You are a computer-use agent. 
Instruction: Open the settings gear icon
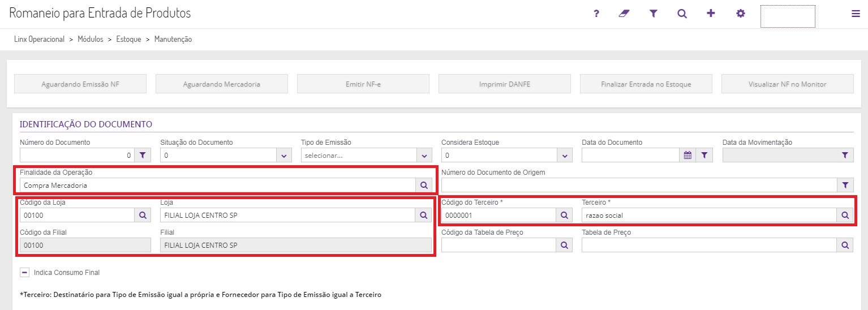tap(740, 14)
